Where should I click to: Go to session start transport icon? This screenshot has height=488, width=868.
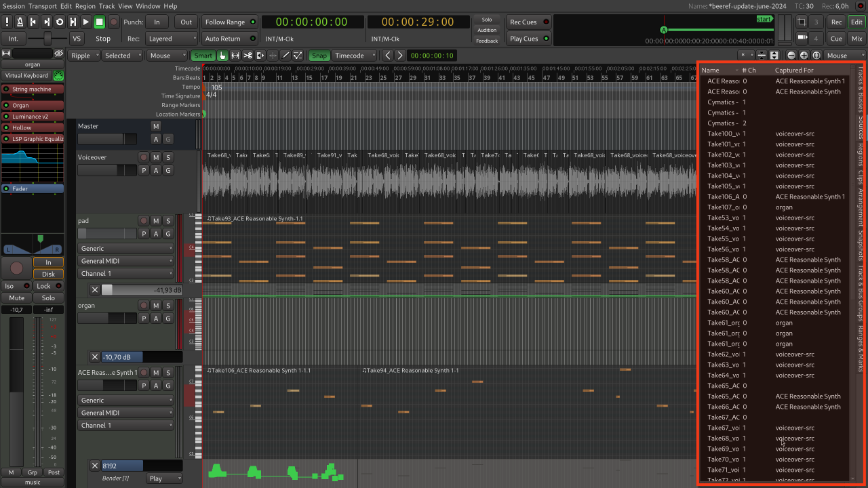click(34, 22)
